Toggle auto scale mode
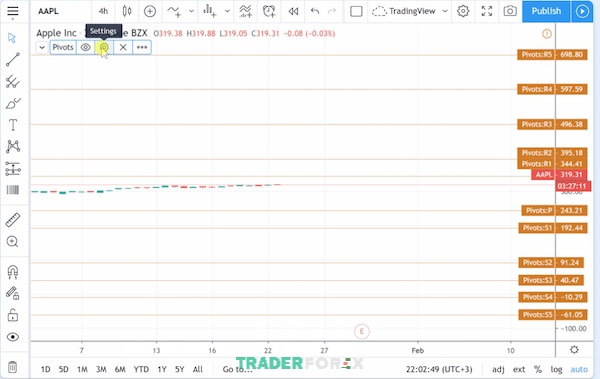Image resolution: width=600 pixels, height=379 pixels. [579, 369]
